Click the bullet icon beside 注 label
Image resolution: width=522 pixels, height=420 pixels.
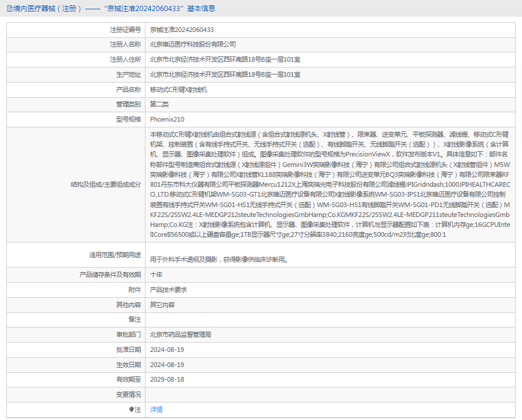132,410
